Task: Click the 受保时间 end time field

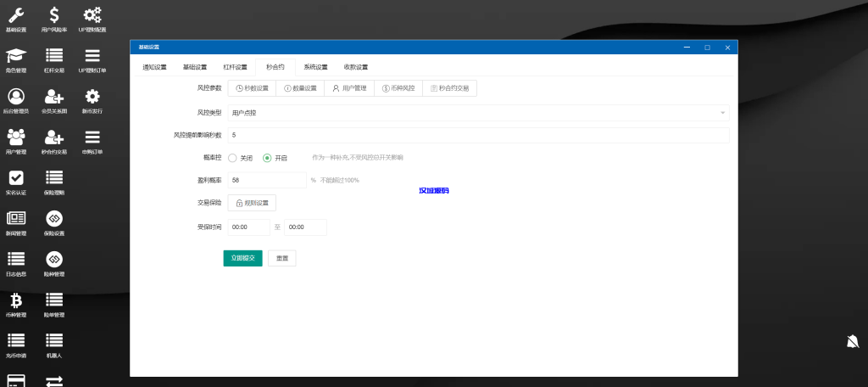Action: click(305, 227)
